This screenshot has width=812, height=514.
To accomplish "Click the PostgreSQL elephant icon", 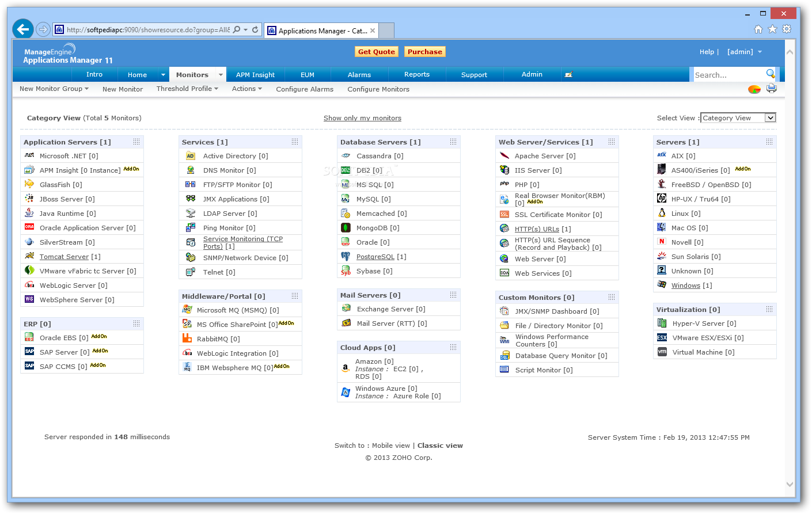I will 346,256.
